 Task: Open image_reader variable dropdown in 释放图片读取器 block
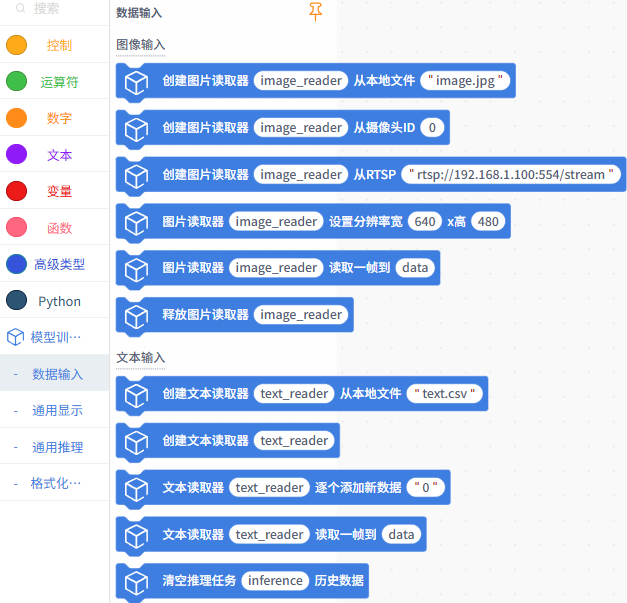coord(301,315)
